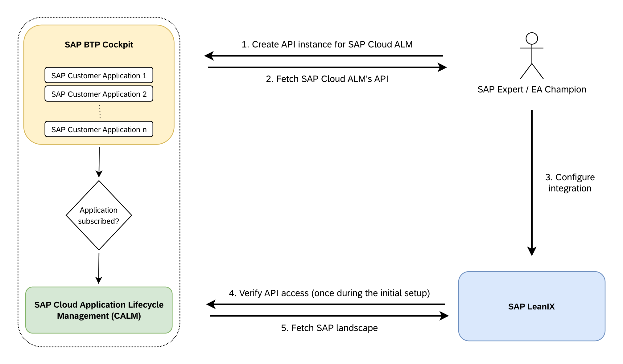623x364 pixels.
Task: Select the SAP Customer Application 1 box
Action: tap(99, 75)
